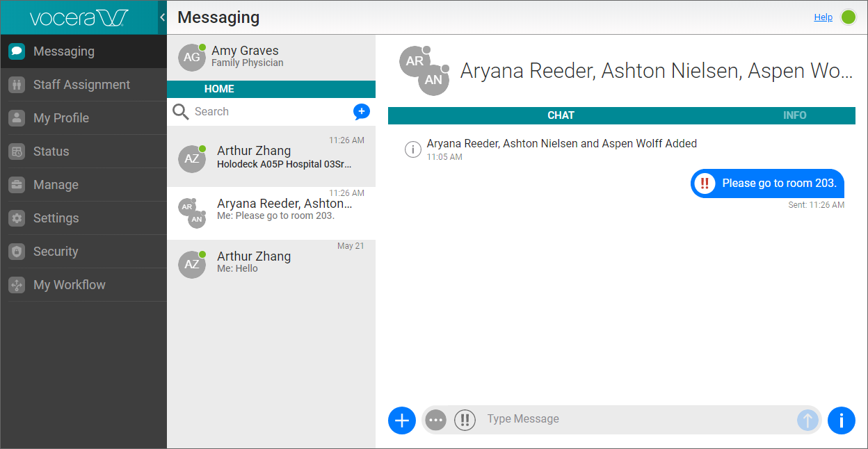This screenshot has width=868, height=449.
Task: Open the blue info button
Action: click(x=841, y=420)
